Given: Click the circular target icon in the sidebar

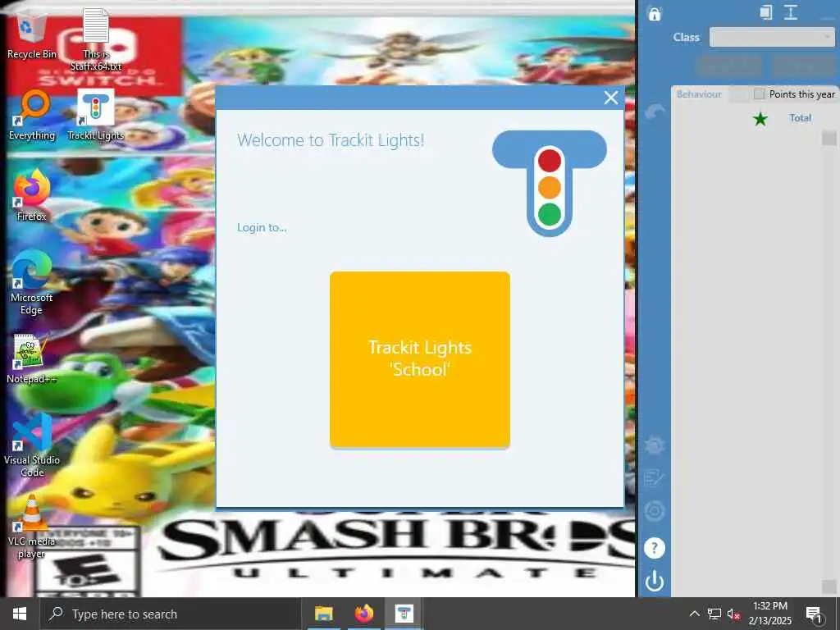Looking at the screenshot, I should (x=654, y=511).
